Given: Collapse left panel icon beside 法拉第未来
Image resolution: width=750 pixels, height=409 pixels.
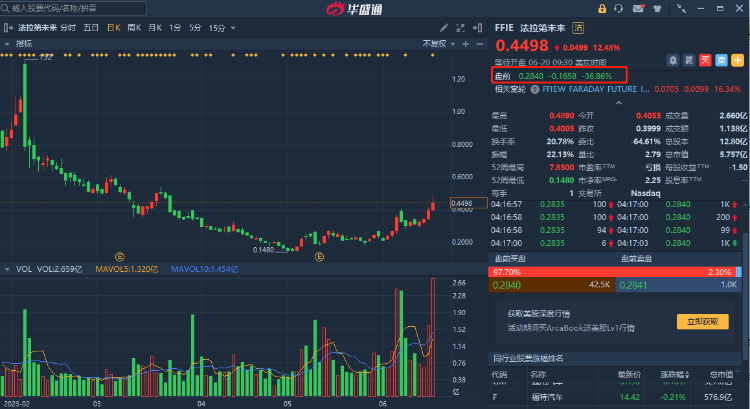Looking at the screenshot, I should [8, 28].
